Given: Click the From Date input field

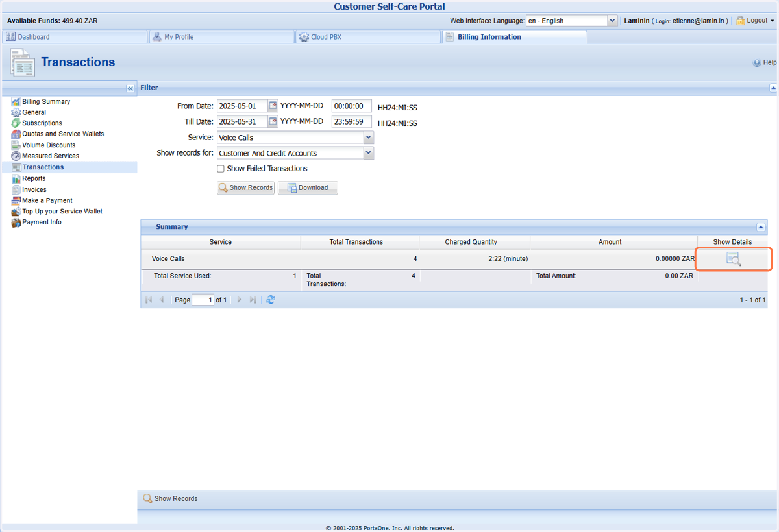Looking at the screenshot, I should (243, 106).
